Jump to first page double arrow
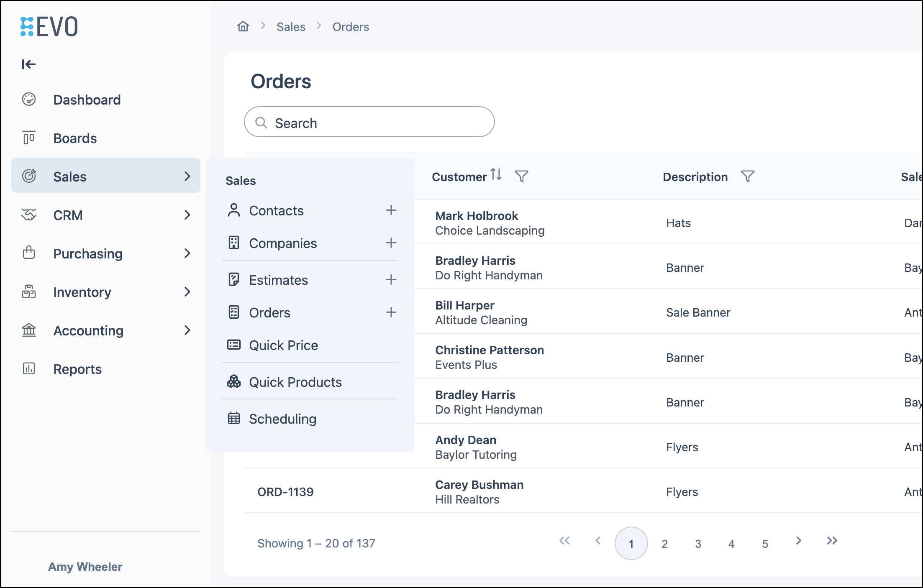 (564, 540)
